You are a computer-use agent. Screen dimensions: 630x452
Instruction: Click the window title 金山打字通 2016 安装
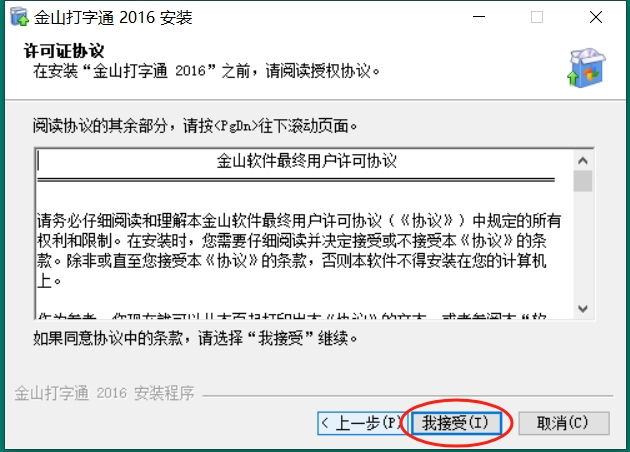(x=113, y=17)
